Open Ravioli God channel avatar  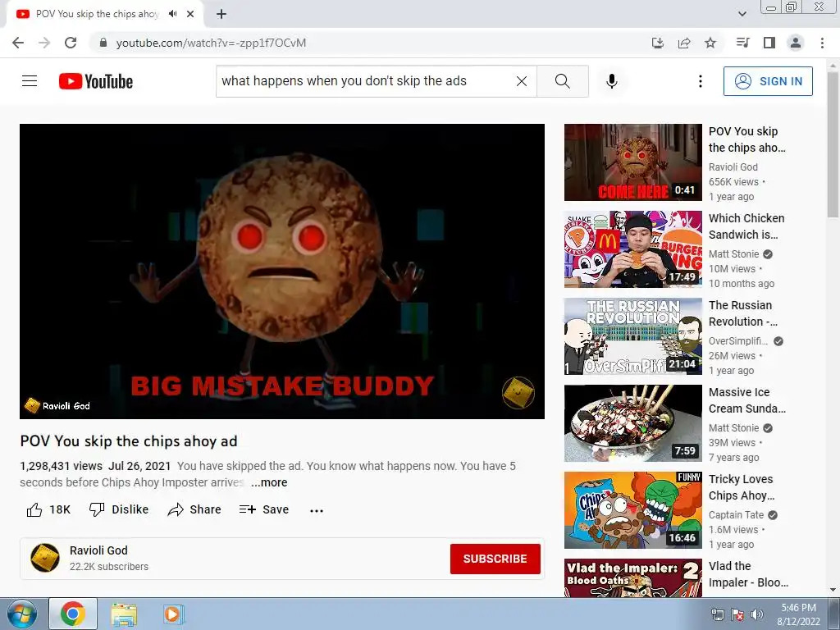[x=45, y=558]
